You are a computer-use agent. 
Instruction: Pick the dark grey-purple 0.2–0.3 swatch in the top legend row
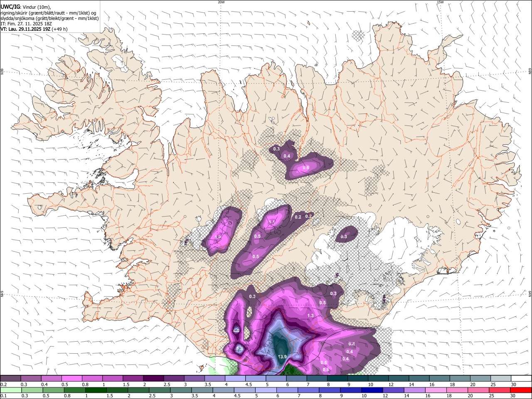click(10, 379)
